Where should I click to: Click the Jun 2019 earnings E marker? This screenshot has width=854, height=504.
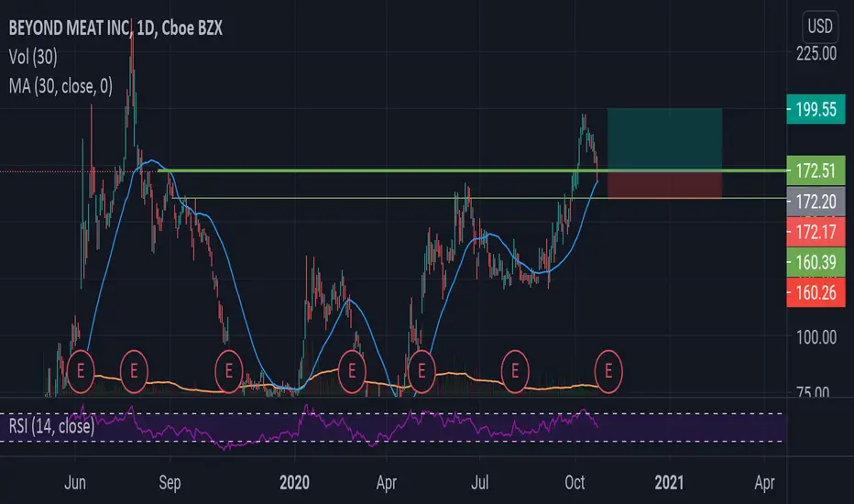[81, 372]
